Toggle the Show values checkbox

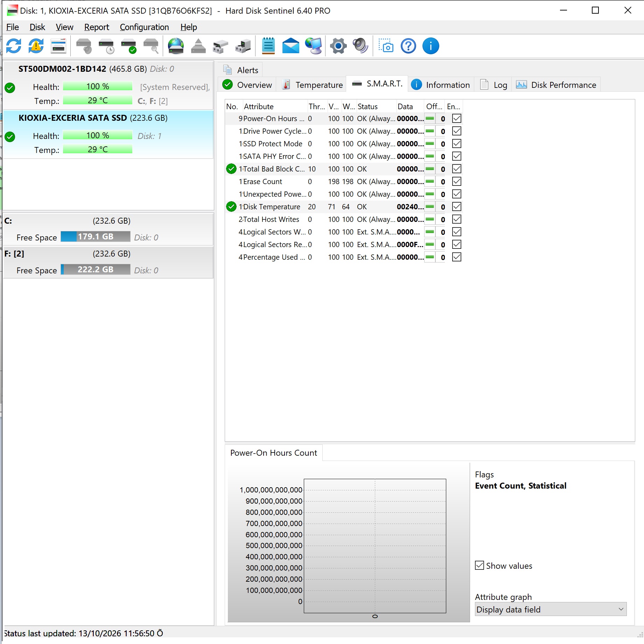[x=479, y=565]
